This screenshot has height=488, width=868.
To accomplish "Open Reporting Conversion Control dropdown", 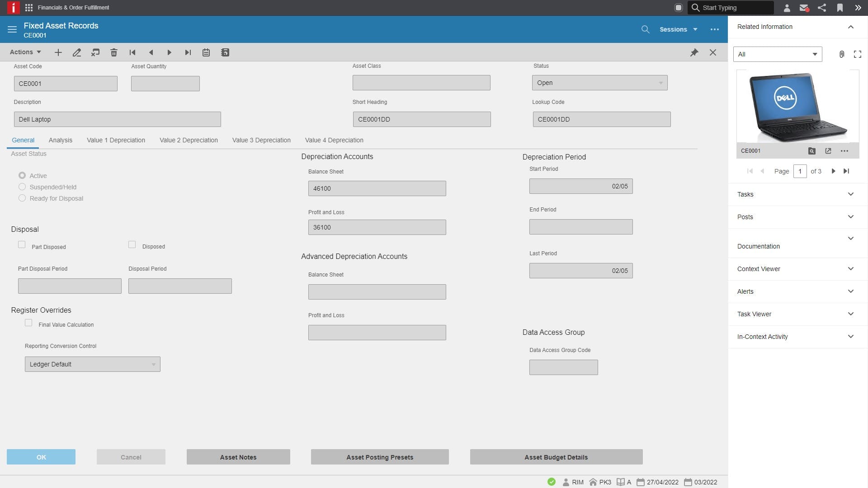I will point(92,364).
